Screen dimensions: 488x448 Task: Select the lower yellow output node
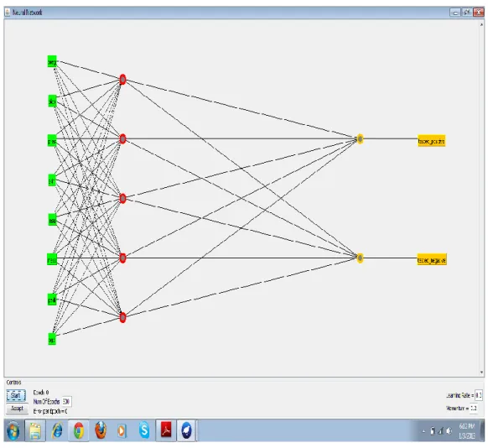click(360, 258)
